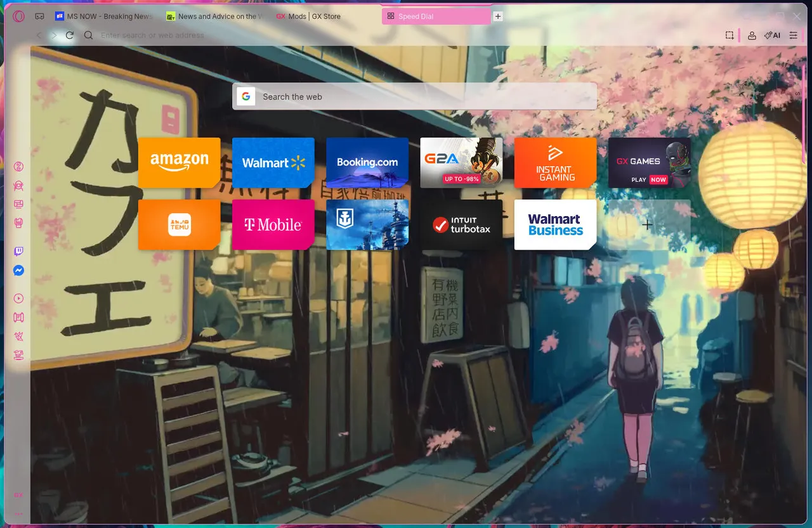The width and height of the screenshot is (812, 528).
Task: Open the Booking.com speed dial tile
Action: tap(367, 162)
